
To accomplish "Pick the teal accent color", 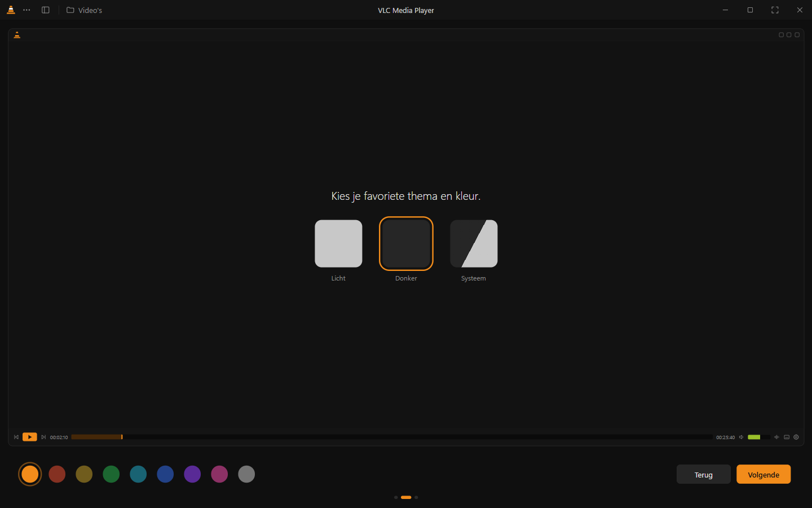I will pyautogui.click(x=138, y=474).
